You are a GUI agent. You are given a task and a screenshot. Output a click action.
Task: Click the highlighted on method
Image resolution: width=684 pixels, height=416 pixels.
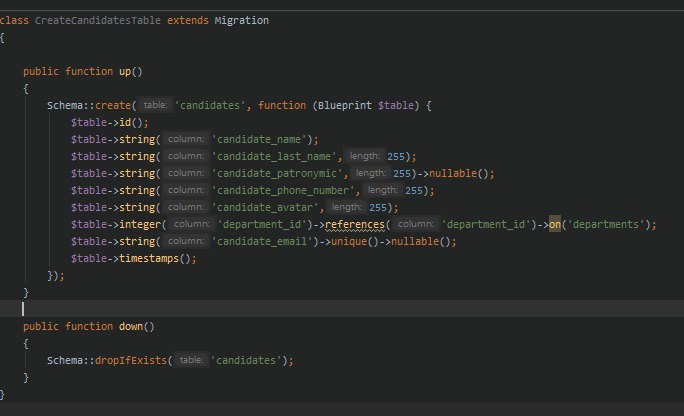pos(555,225)
